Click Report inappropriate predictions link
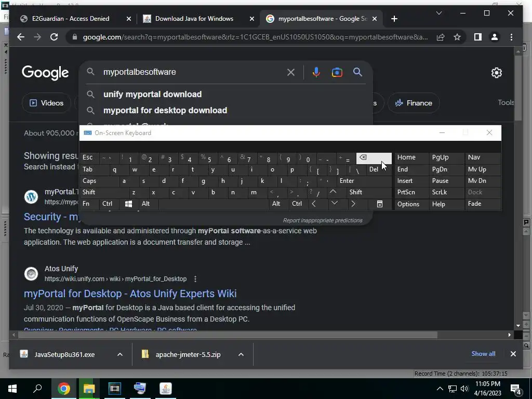 323,220
